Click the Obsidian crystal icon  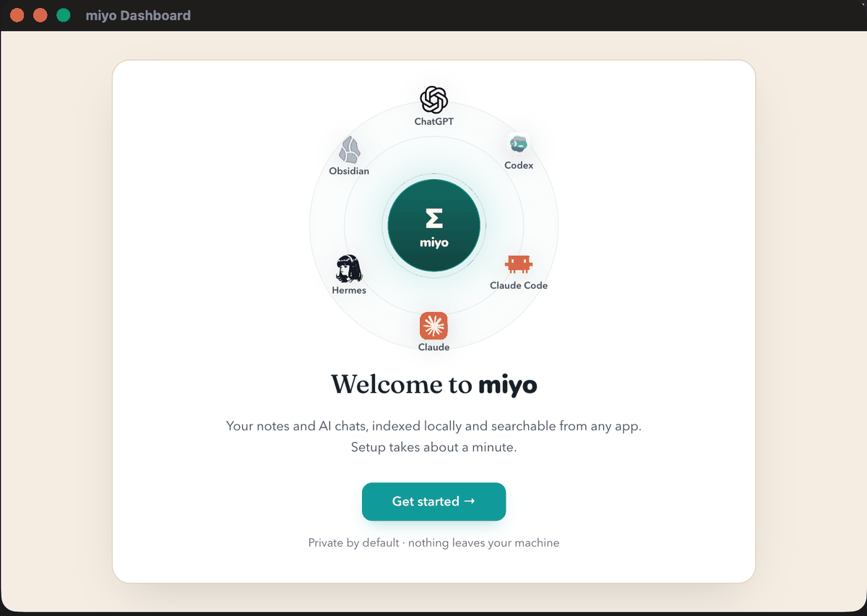tap(350, 149)
